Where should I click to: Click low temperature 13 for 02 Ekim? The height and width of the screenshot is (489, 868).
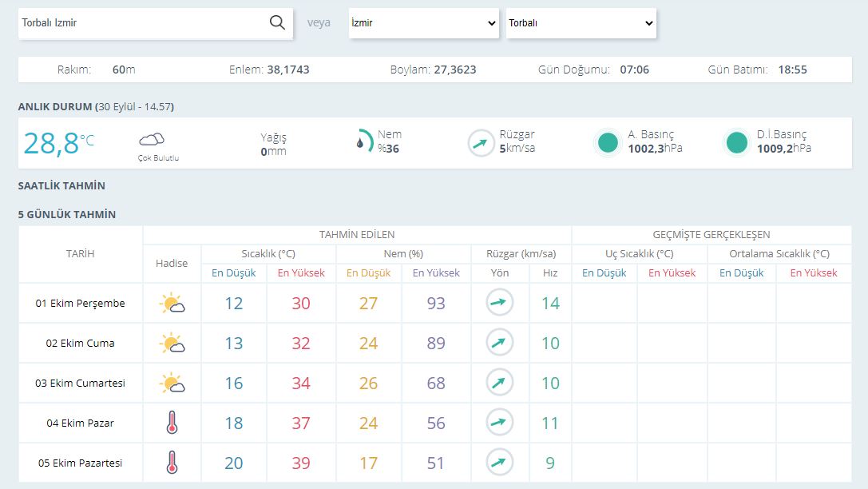(234, 344)
